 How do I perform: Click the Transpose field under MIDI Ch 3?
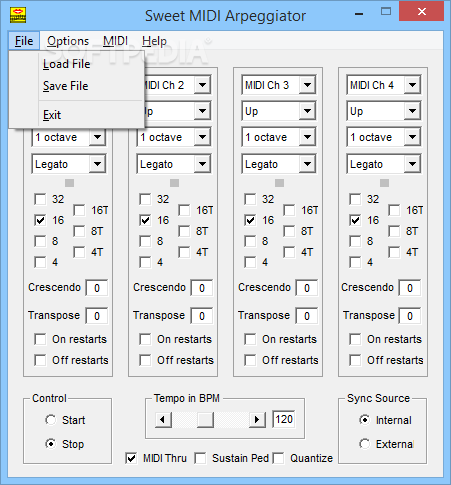pyautogui.click(x=307, y=316)
